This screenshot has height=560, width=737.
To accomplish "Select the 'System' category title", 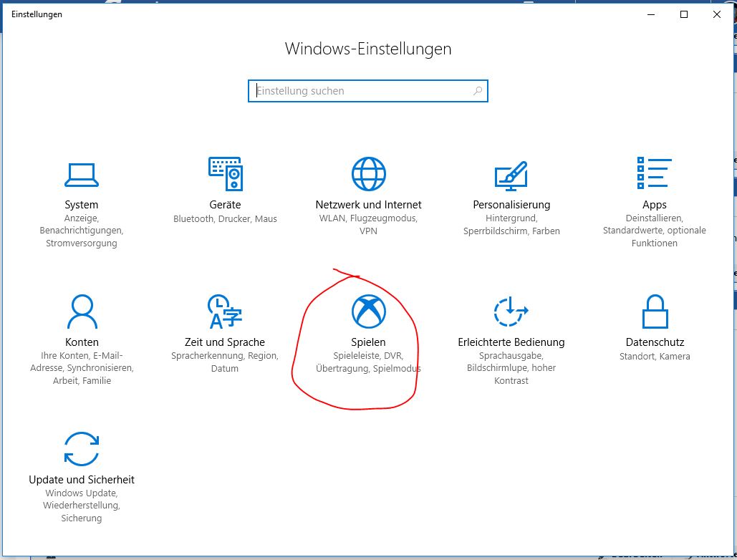I will [x=82, y=205].
